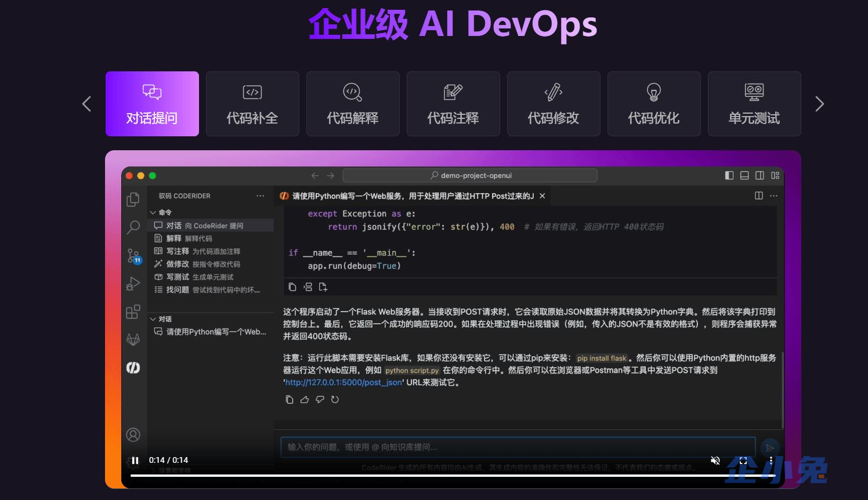Copy the code block
This screenshot has height=500, width=868.
click(292, 287)
